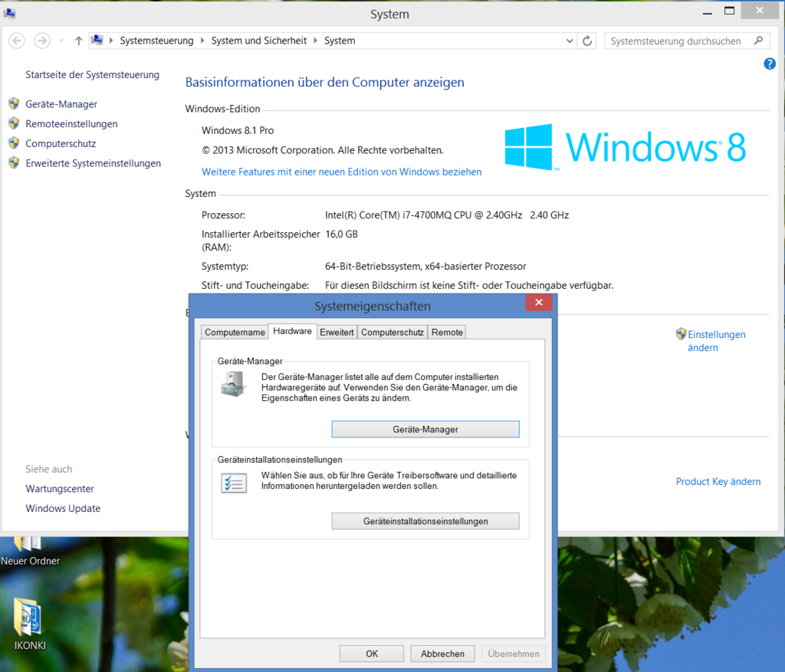Click '16,0 GB' RAM value
This screenshot has height=672, width=785.
click(341, 234)
